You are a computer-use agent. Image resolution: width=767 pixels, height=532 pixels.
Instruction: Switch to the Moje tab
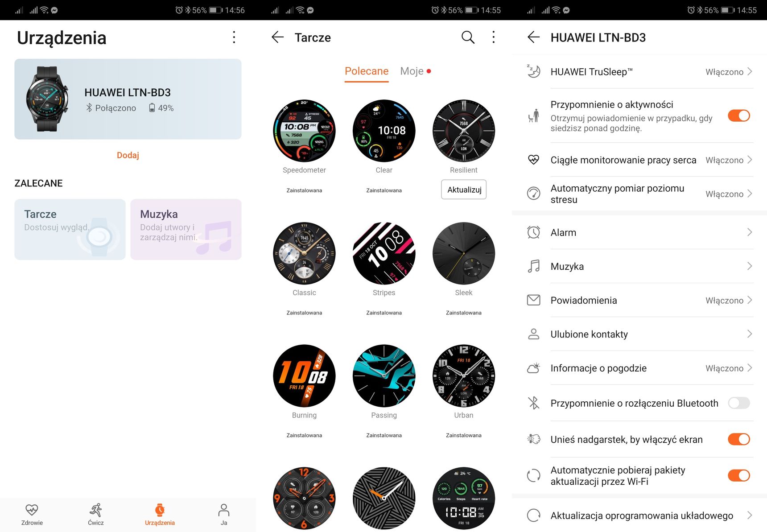(412, 71)
